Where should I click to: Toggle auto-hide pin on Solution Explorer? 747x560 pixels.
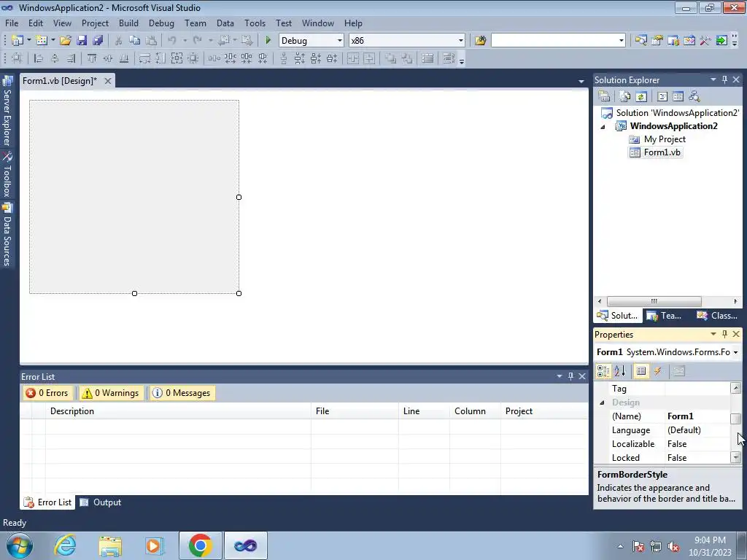click(724, 79)
